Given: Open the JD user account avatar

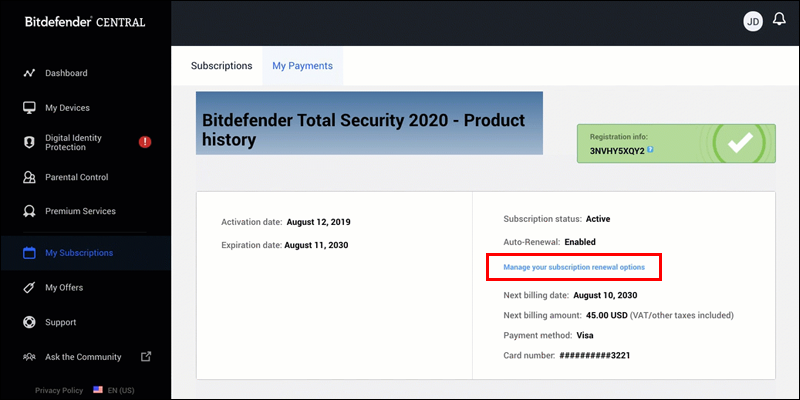Looking at the screenshot, I should pos(753,21).
